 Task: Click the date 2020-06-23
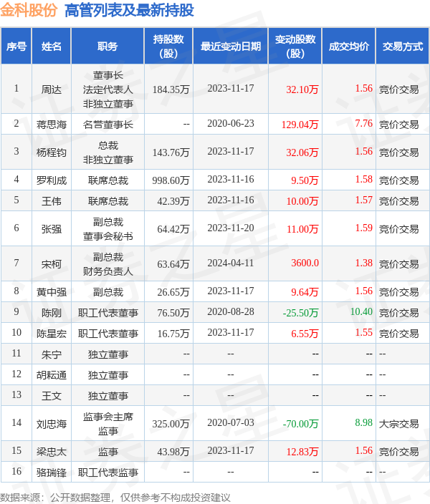pos(231,123)
